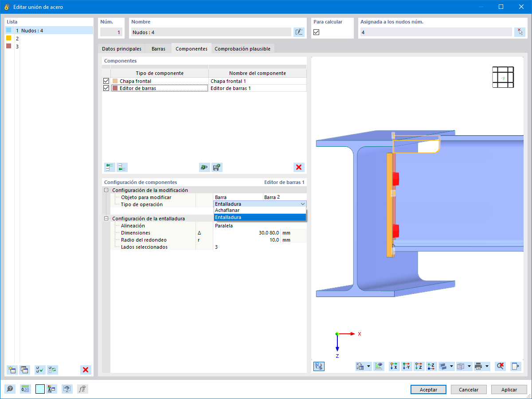Click the isometric view icon

443,366
